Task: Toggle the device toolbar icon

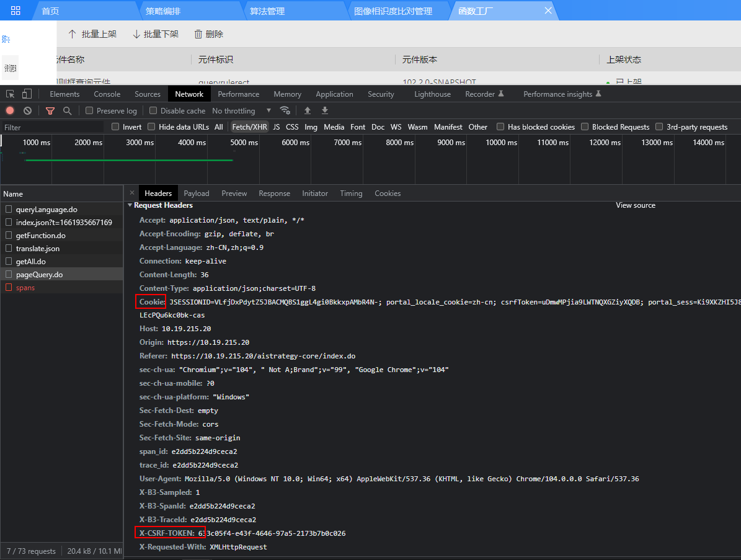Action: click(x=27, y=94)
